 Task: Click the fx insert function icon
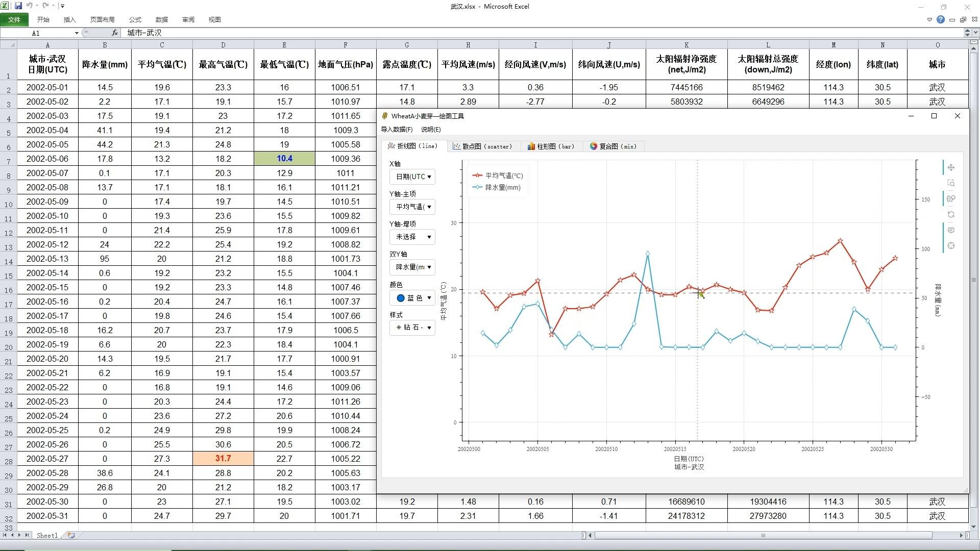coord(115,33)
